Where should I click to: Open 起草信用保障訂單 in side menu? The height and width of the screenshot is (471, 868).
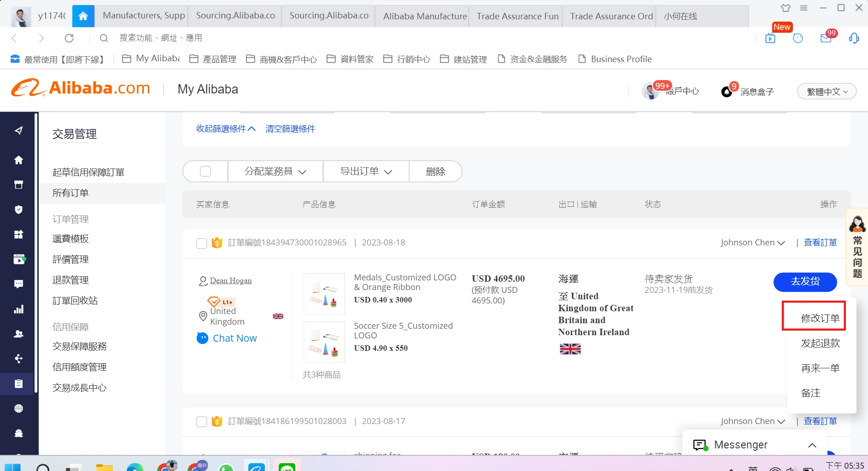(x=88, y=172)
